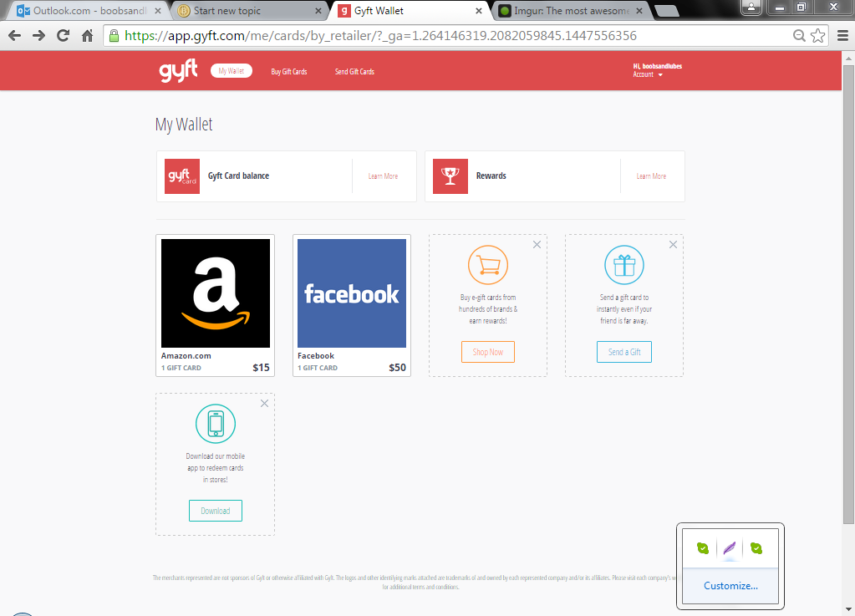Click the vertical scrollbar thumb
This screenshot has width=855, height=616.
point(848,294)
